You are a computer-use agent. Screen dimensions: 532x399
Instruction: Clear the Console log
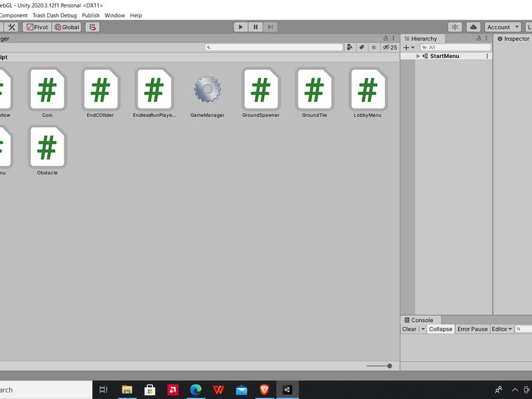click(x=410, y=329)
